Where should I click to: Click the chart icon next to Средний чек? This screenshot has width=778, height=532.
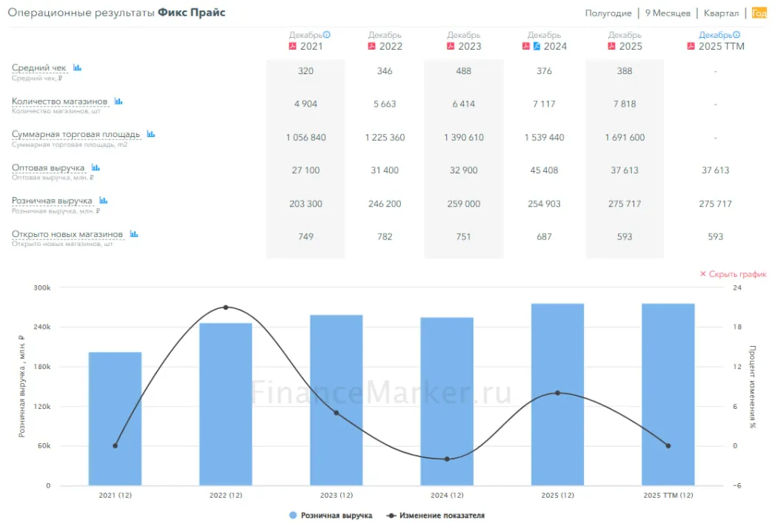77,68
